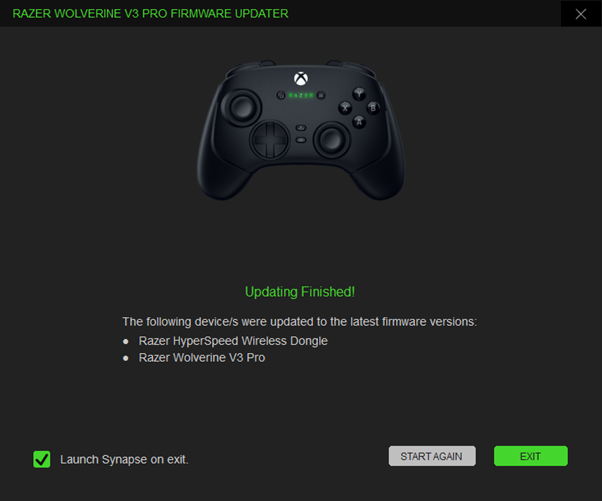Click the right thumbstick on controller image
The image size is (602, 501).
(332, 140)
